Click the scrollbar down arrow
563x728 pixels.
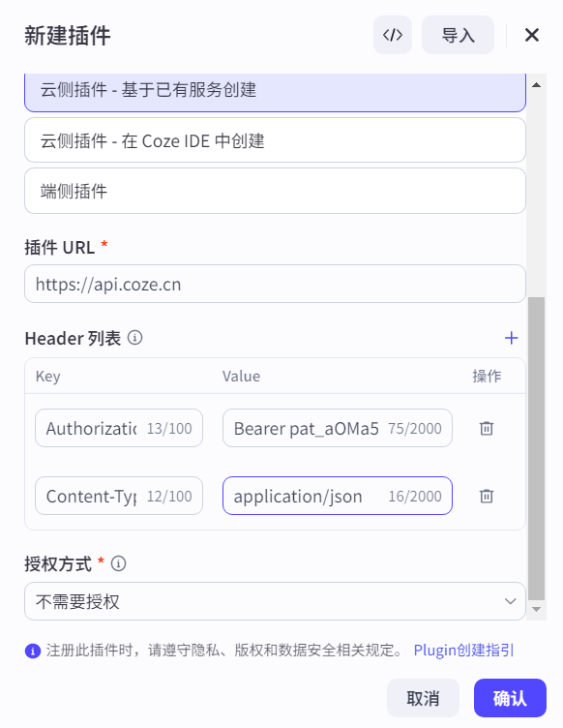pos(537,609)
